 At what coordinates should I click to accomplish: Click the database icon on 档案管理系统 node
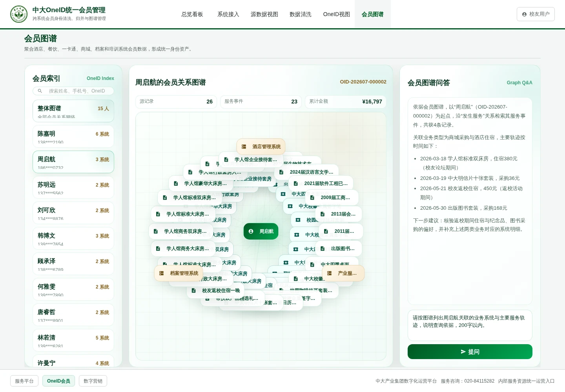point(161,273)
